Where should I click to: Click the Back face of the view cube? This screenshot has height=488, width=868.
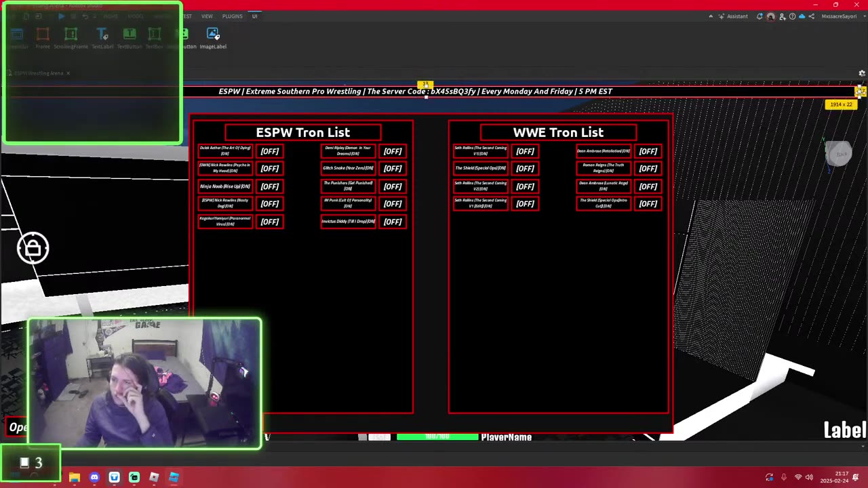tap(841, 154)
